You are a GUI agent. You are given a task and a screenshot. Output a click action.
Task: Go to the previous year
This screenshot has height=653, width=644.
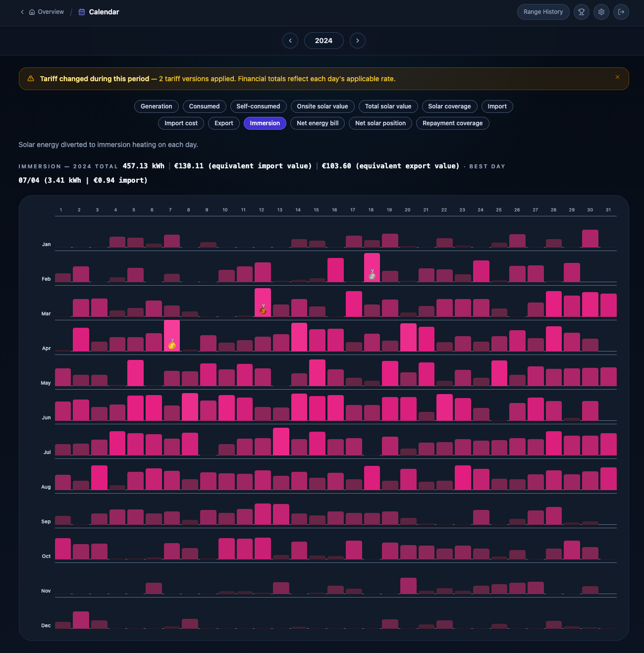pos(290,41)
